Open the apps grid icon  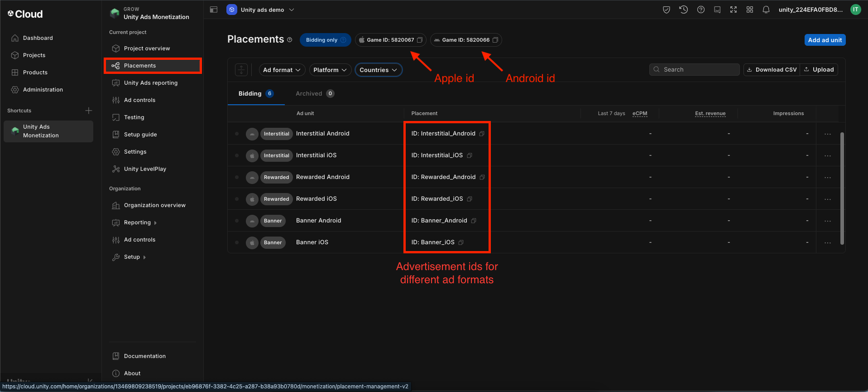click(750, 10)
